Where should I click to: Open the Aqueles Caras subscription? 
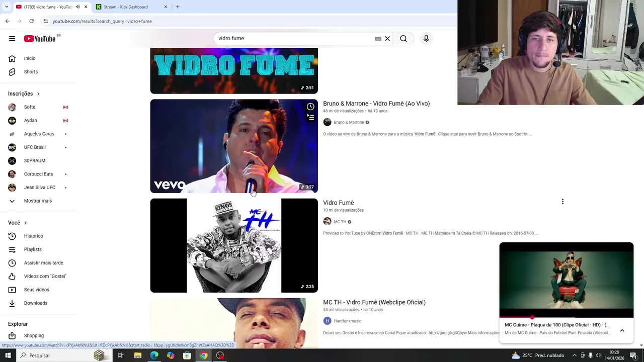coord(38,134)
